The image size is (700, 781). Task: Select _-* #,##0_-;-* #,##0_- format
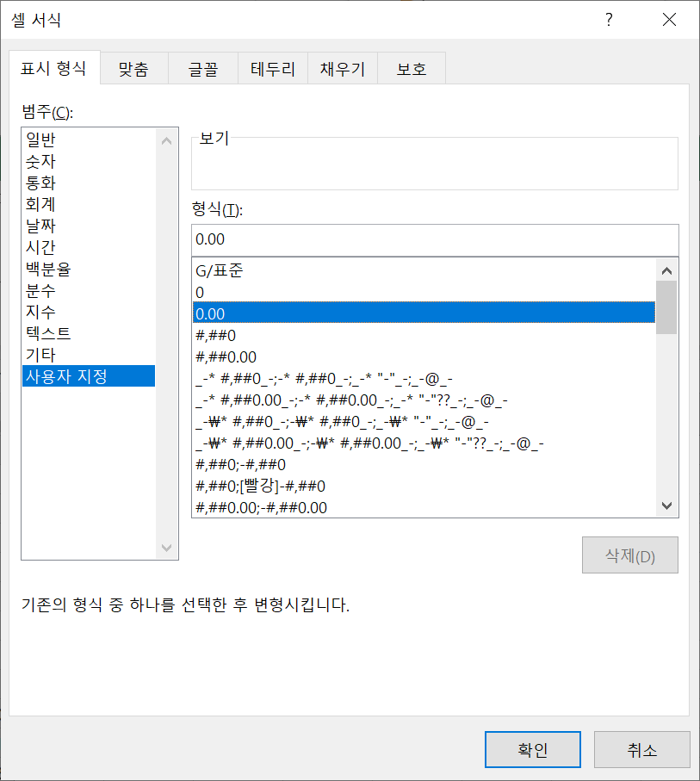(424, 379)
